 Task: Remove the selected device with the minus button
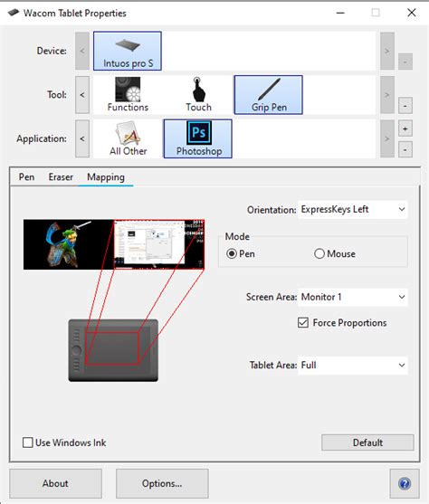(x=405, y=62)
